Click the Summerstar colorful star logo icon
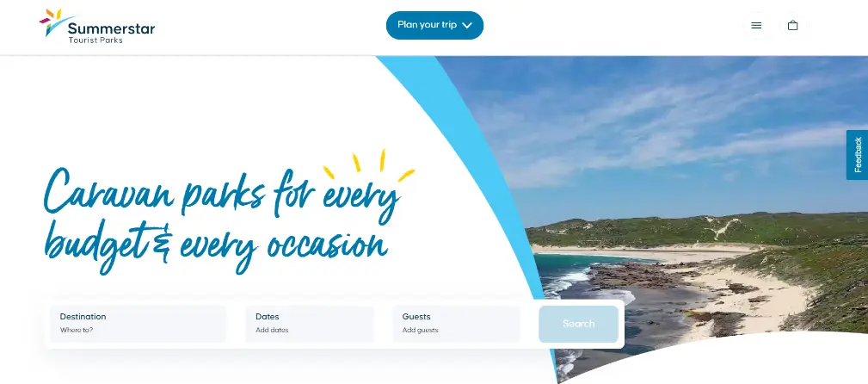 pyautogui.click(x=55, y=22)
